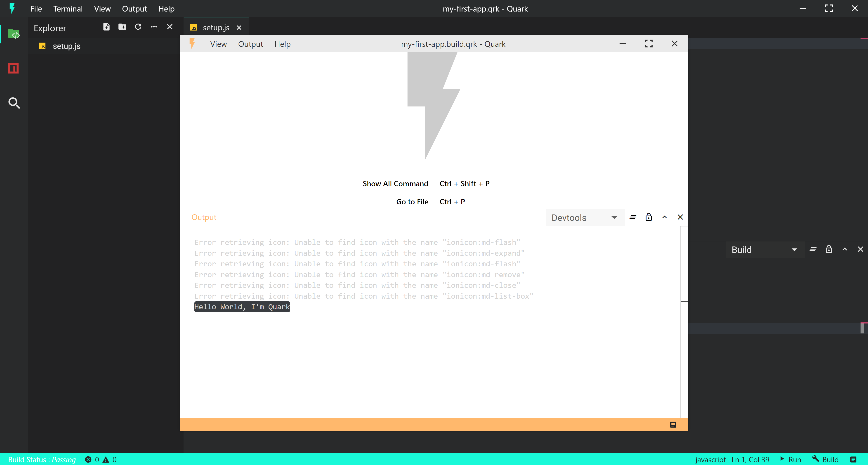Click Go to File shortcut hint

[431, 202]
